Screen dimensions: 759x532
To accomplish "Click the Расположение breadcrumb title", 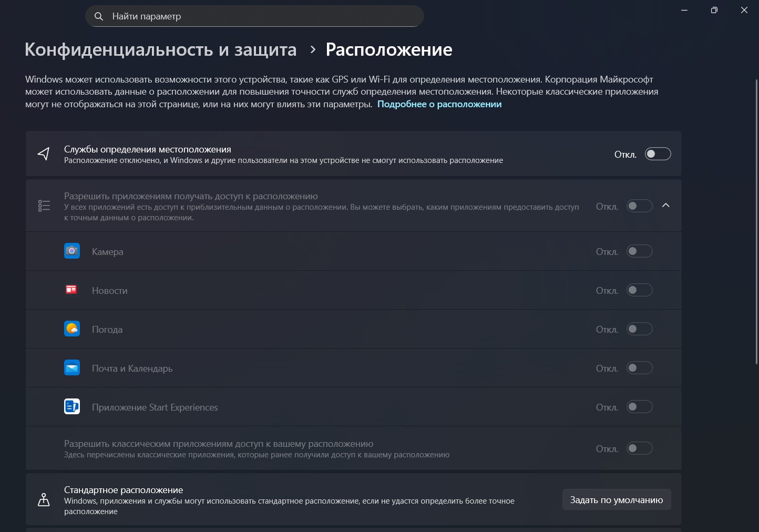I will tap(388, 49).
